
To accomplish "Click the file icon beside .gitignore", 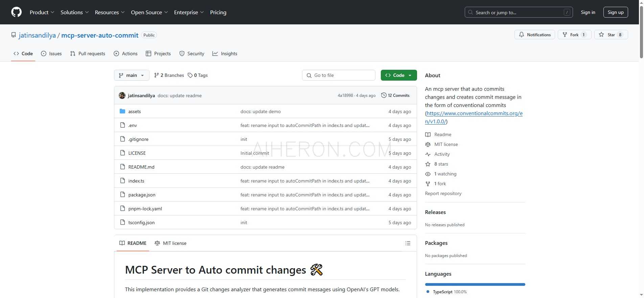I will tap(122, 139).
